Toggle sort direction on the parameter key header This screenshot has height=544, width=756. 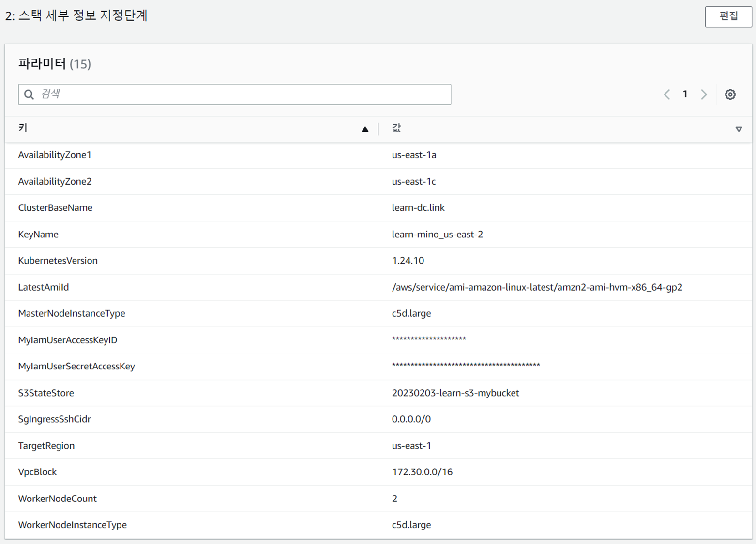[364, 129]
